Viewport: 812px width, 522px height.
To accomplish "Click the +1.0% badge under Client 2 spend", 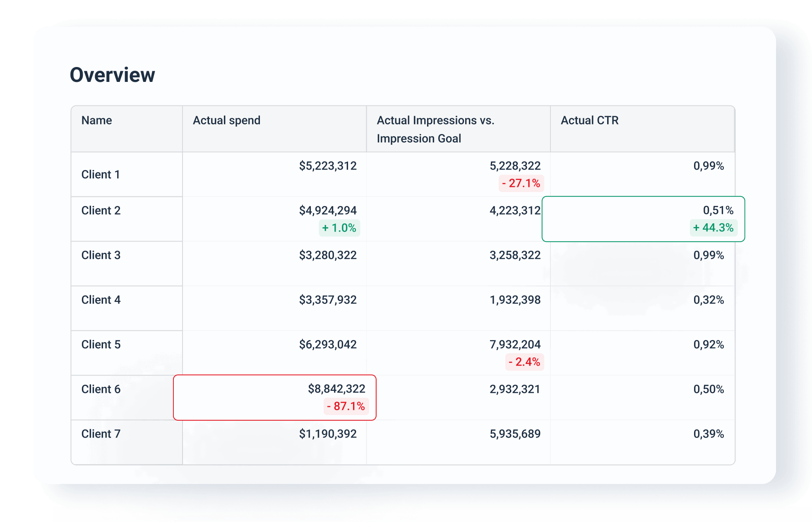I will coord(339,227).
